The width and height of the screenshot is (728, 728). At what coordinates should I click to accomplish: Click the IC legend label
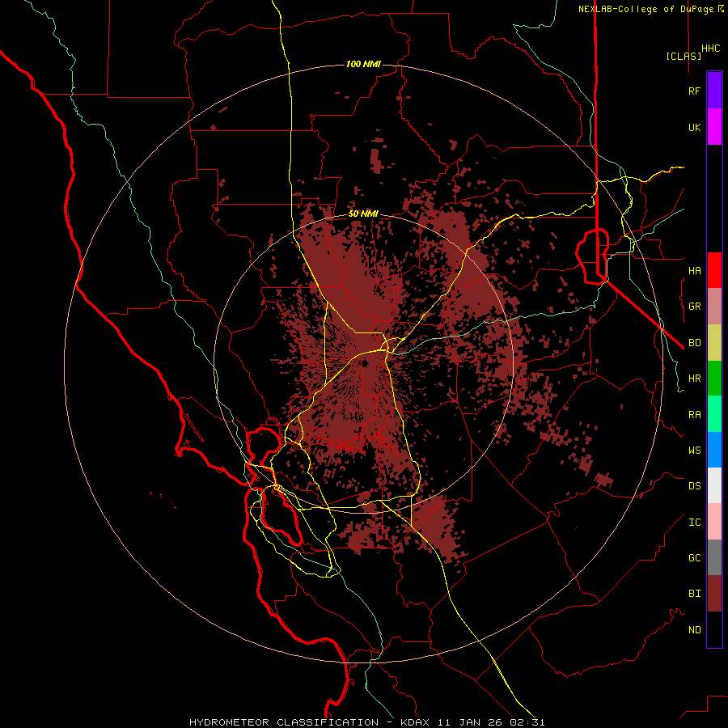[x=695, y=523]
